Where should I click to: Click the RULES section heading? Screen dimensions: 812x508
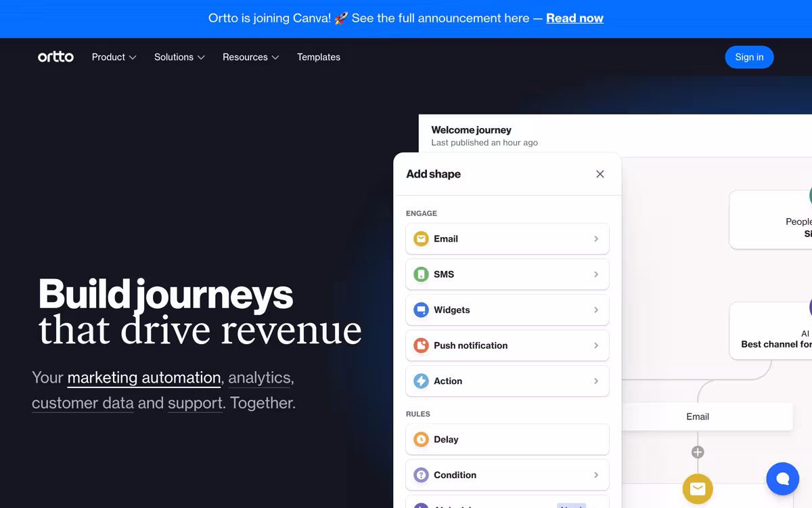pyautogui.click(x=418, y=414)
